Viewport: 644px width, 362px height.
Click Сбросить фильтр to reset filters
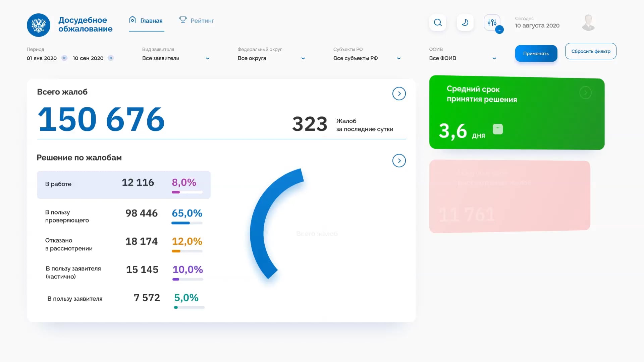click(591, 51)
